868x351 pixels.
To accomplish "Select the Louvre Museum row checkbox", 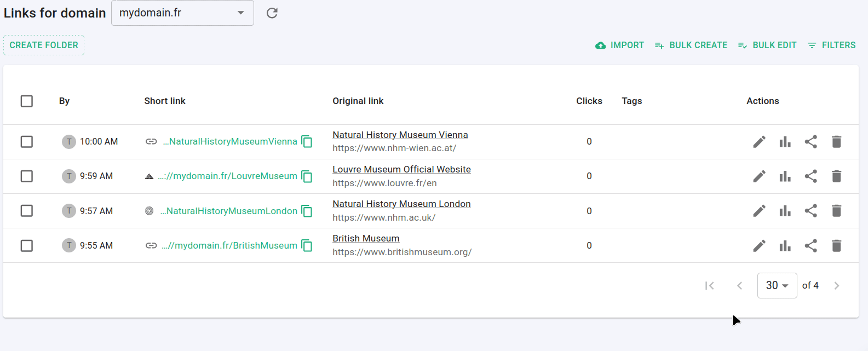I will [27, 176].
